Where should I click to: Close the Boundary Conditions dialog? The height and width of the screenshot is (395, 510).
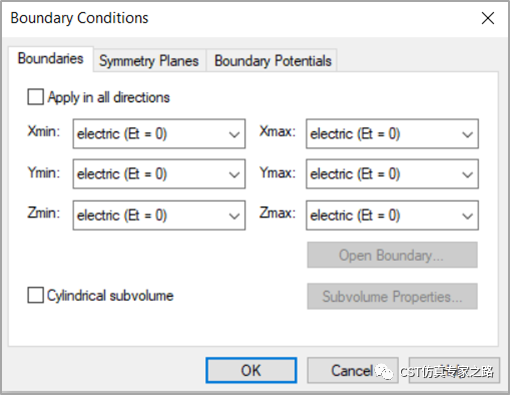tap(488, 18)
